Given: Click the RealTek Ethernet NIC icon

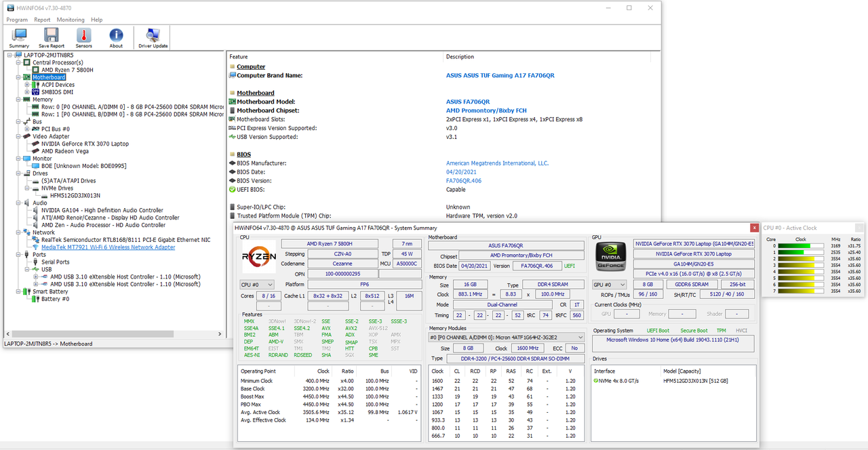Looking at the screenshot, I should click(x=36, y=240).
